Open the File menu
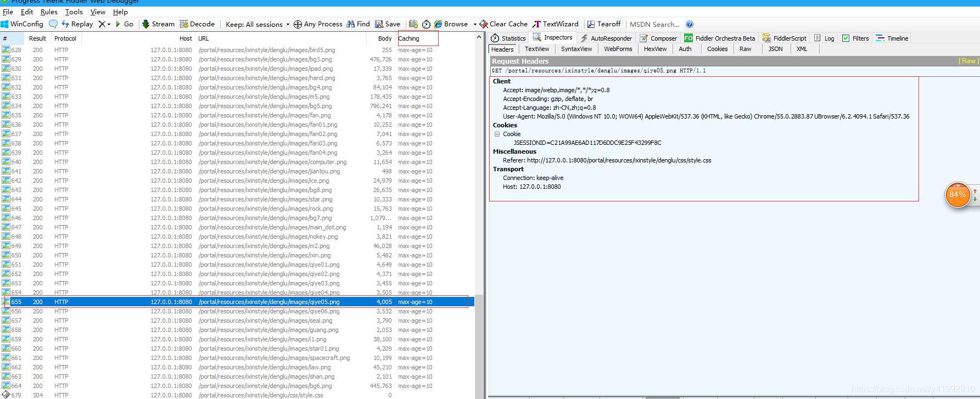980x399 pixels. coord(8,12)
